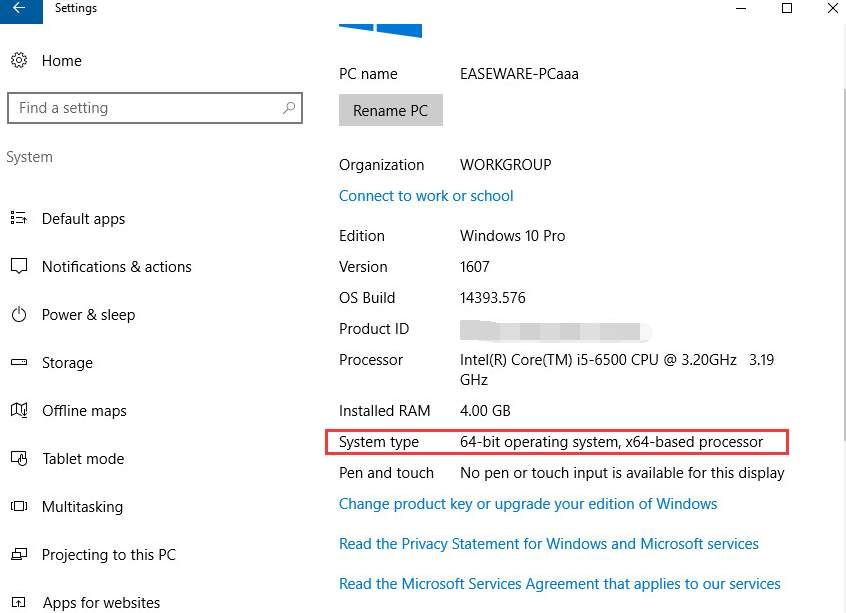Click the Power & sleep icon
This screenshot has width=846, height=613.
pyautogui.click(x=18, y=315)
